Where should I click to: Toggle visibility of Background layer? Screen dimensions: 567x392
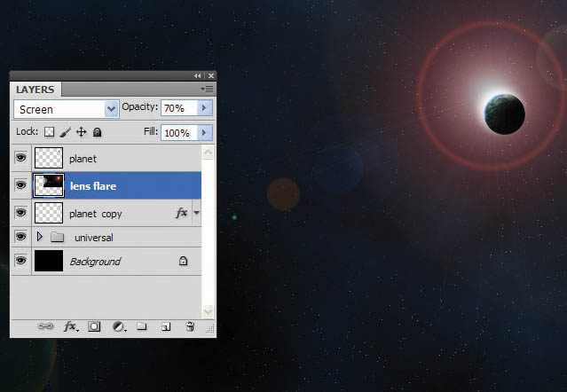20,262
